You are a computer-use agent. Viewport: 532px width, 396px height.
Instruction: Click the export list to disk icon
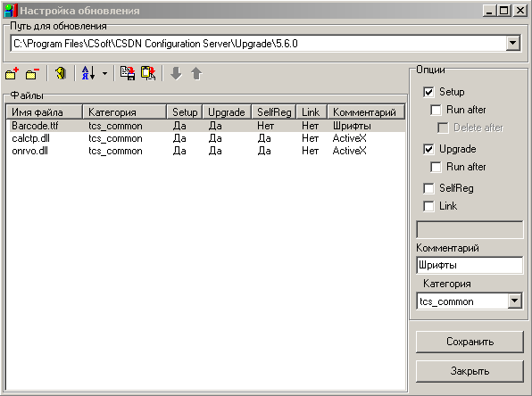[x=128, y=73]
